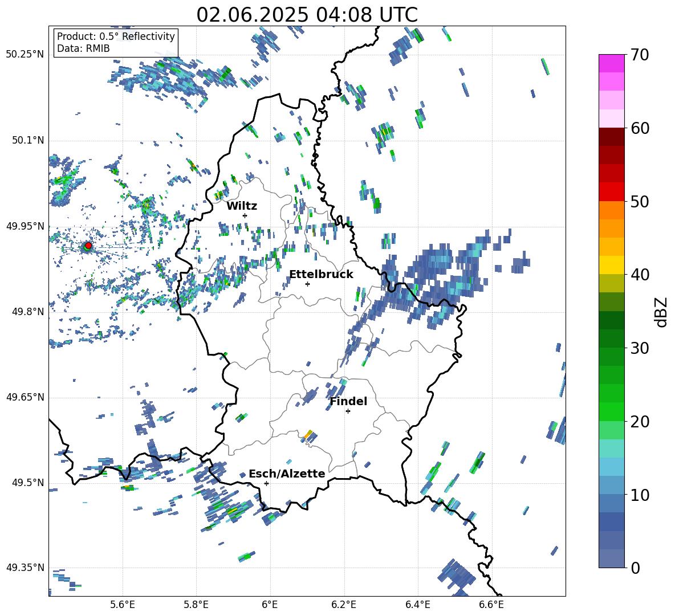This screenshot has height=616, width=675.
Task: Click the 6°E longitude label
Action: coord(270,605)
